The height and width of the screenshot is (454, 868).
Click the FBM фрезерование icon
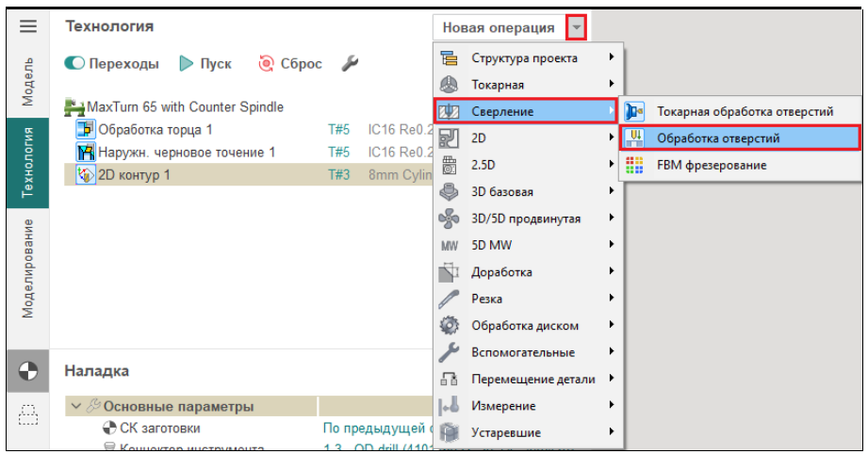(x=634, y=166)
